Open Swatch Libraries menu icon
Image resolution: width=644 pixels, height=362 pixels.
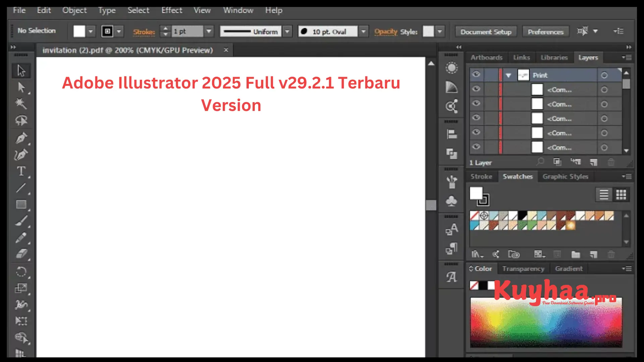click(x=477, y=254)
